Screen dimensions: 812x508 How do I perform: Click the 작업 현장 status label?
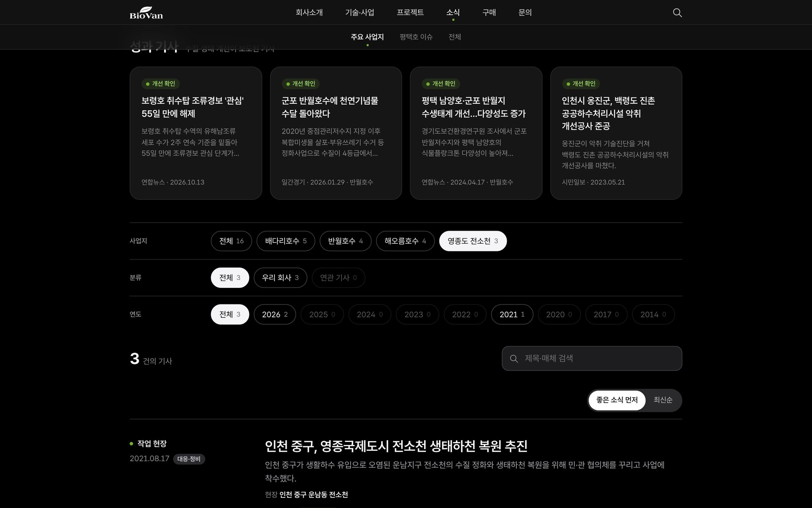coord(152,443)
